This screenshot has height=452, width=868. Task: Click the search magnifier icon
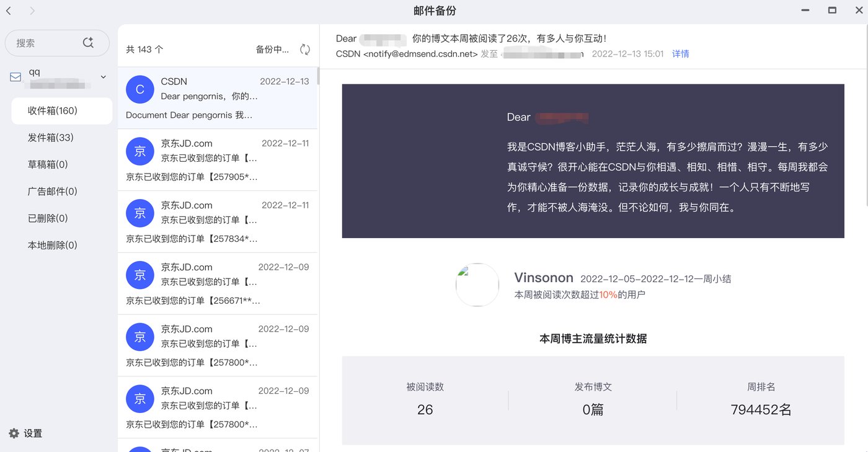(88, 42)
